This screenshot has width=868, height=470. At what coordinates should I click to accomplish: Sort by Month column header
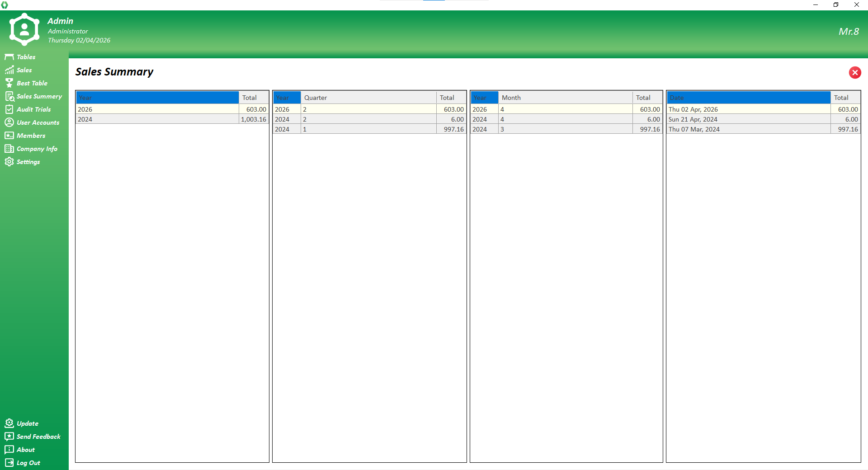565,98
